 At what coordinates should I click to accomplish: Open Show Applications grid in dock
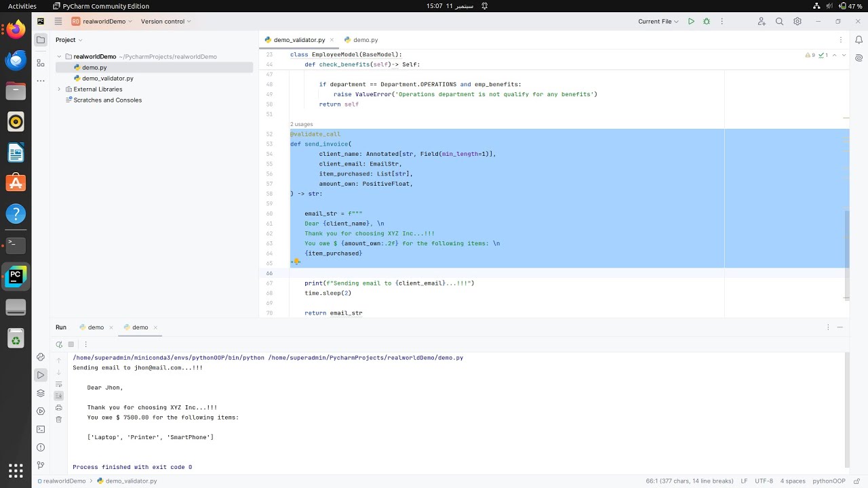16,470
